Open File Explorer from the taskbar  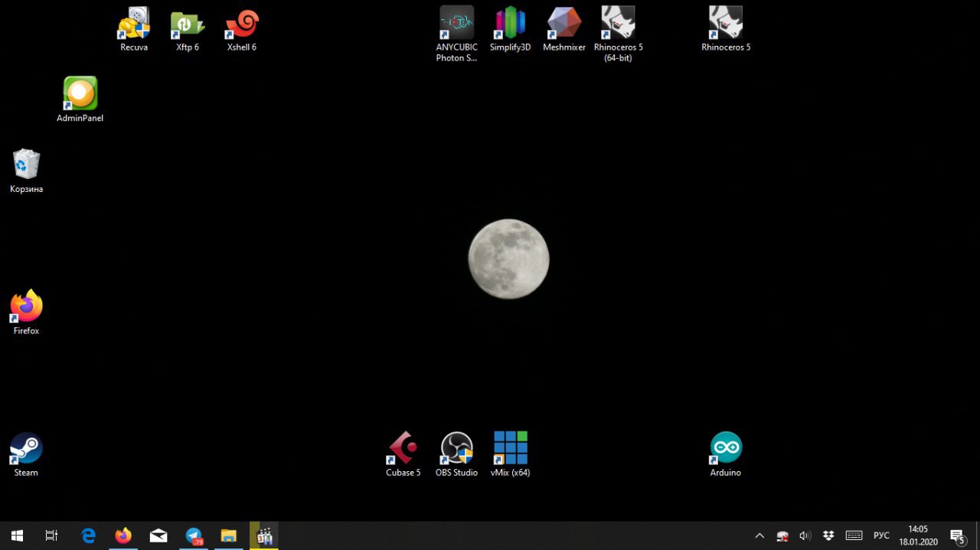point(229,535)
